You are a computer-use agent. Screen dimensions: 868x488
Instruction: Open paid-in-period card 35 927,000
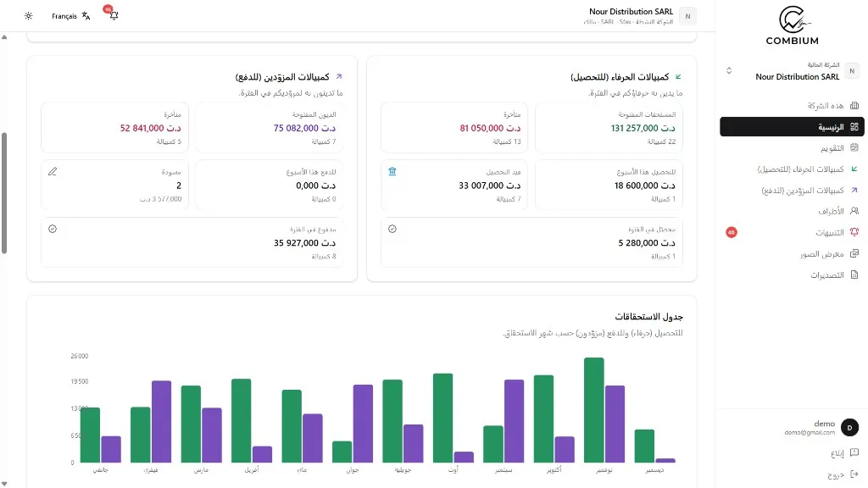click(x=192, y=242)
